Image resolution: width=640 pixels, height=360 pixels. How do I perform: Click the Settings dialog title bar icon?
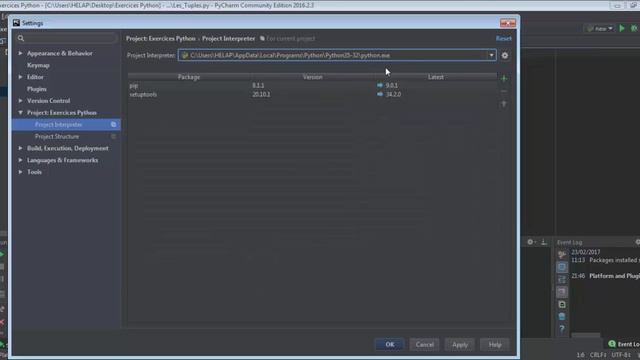tap(16, 23)
